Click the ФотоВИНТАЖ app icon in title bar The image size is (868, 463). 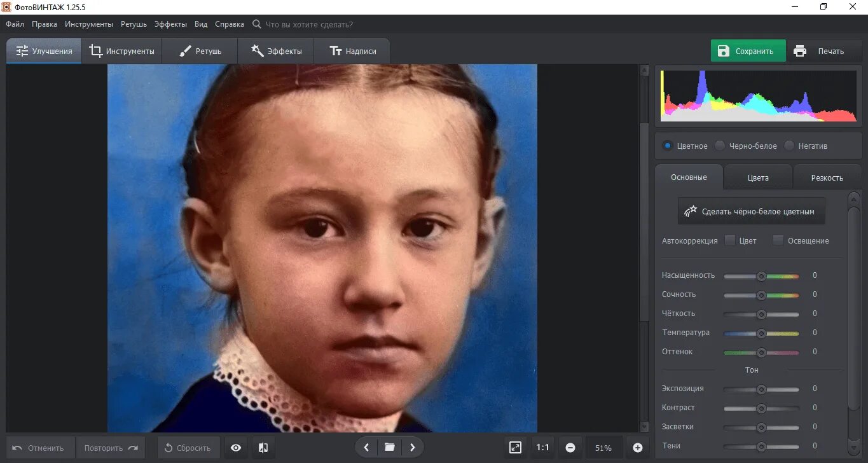click(x=7, y=7)
